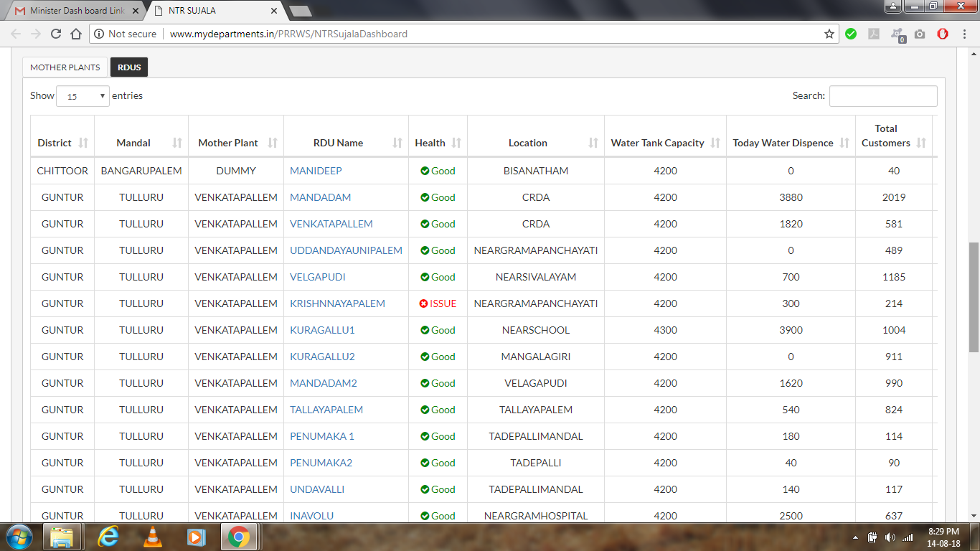Open Opera extension icon in toolbar
This screenshot has width=980, height=551.
click(943, 34)
